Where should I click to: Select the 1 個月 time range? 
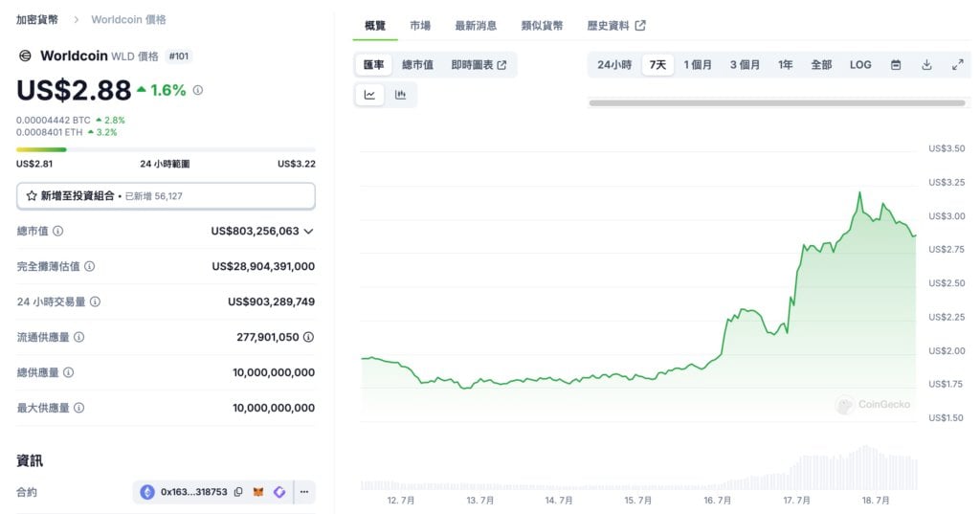698,65
